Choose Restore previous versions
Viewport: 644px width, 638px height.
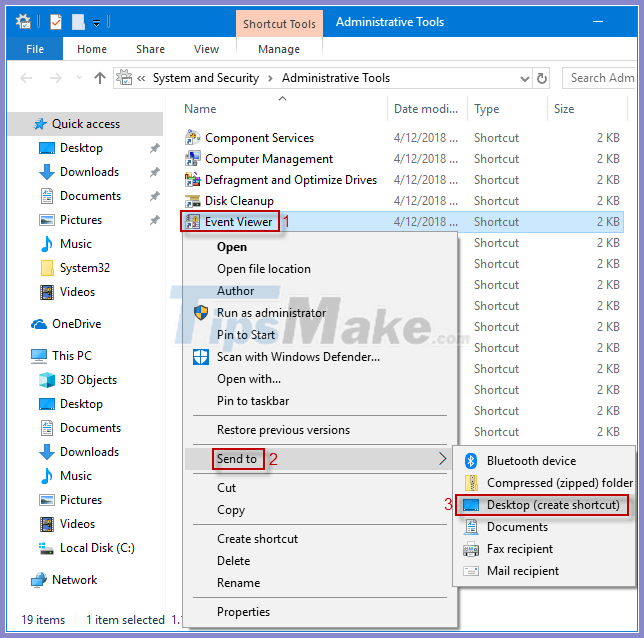[x=283, y=430]
